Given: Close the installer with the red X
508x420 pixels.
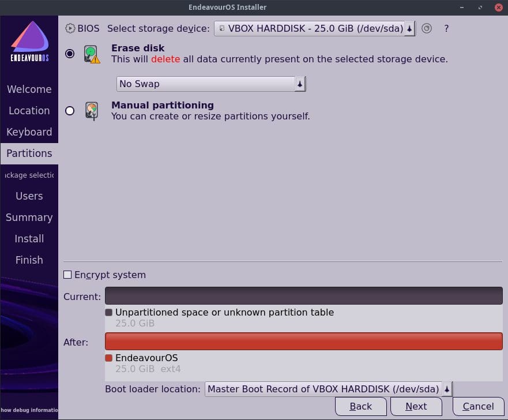Looking at the screenshot, I should point(499,7).
